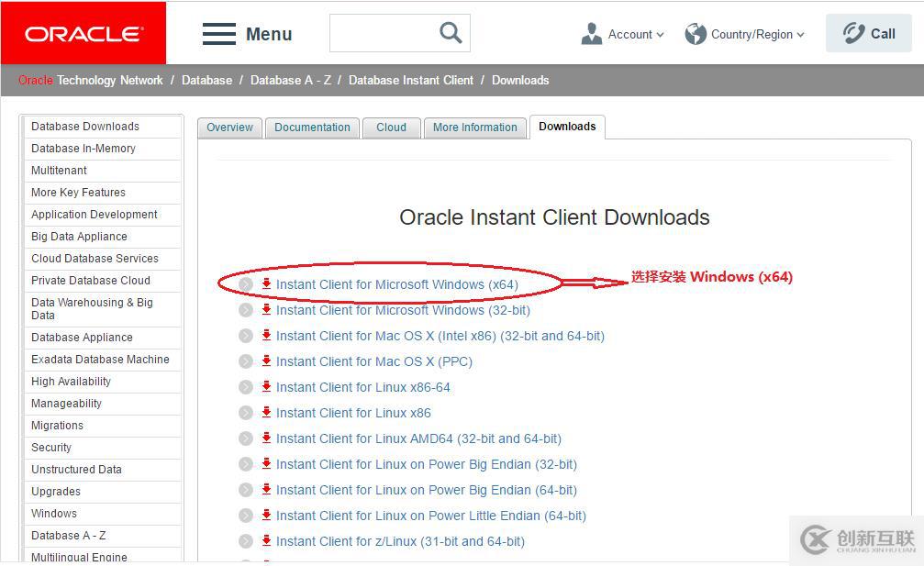Click the magnifying glass search icon
Viewport: 924px width, 566px height.
coord(451,32)
